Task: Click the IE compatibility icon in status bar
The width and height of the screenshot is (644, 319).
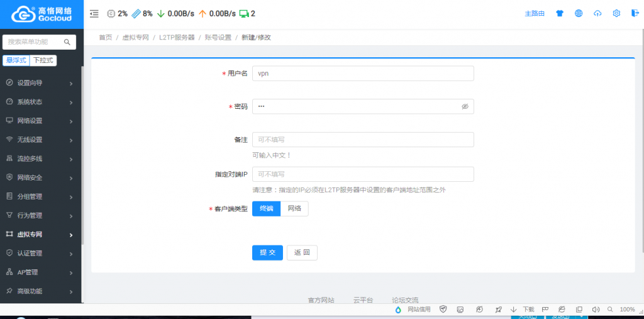Action: pos(562,310)
